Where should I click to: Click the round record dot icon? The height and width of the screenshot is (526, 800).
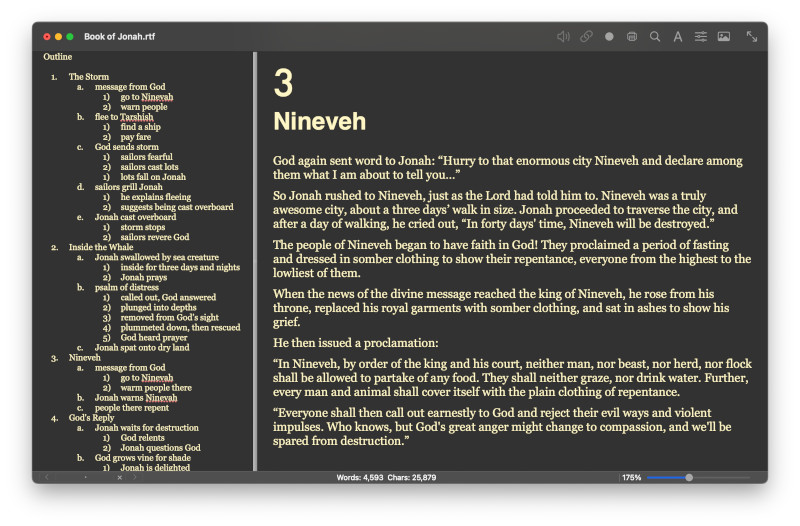tap(609, 37)
